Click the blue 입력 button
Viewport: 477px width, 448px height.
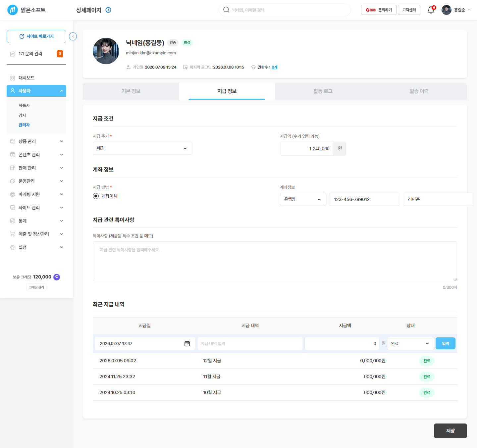(446, 343)
